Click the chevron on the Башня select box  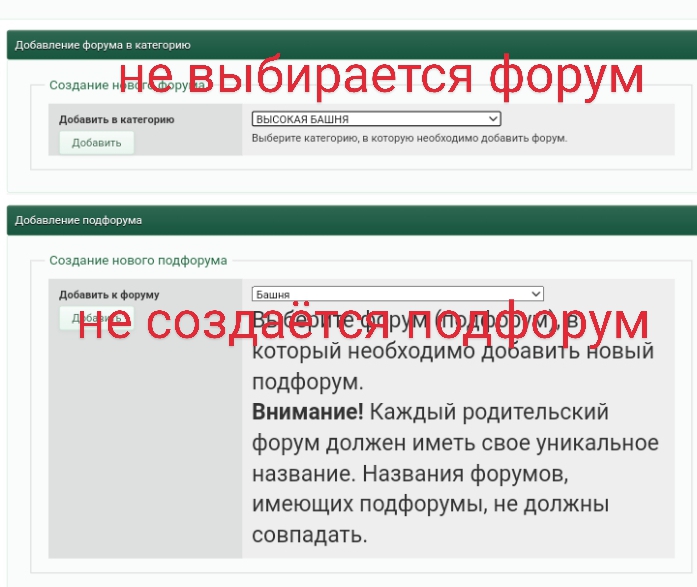pos(536,294)
